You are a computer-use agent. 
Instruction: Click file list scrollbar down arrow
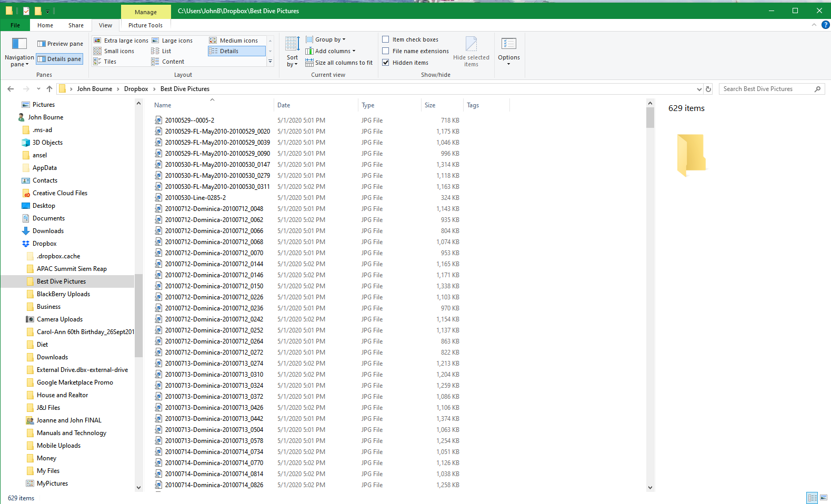pos(650,488)
